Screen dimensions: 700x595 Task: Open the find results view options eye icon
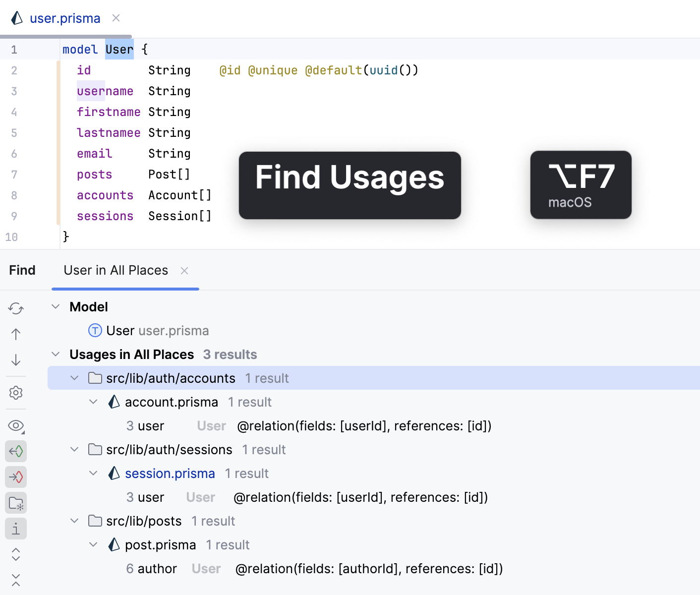(x=15, y=425)
